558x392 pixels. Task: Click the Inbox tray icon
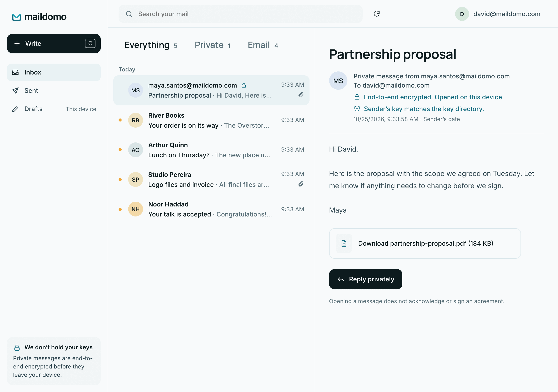pyautogui.click(x=15, y=72)
